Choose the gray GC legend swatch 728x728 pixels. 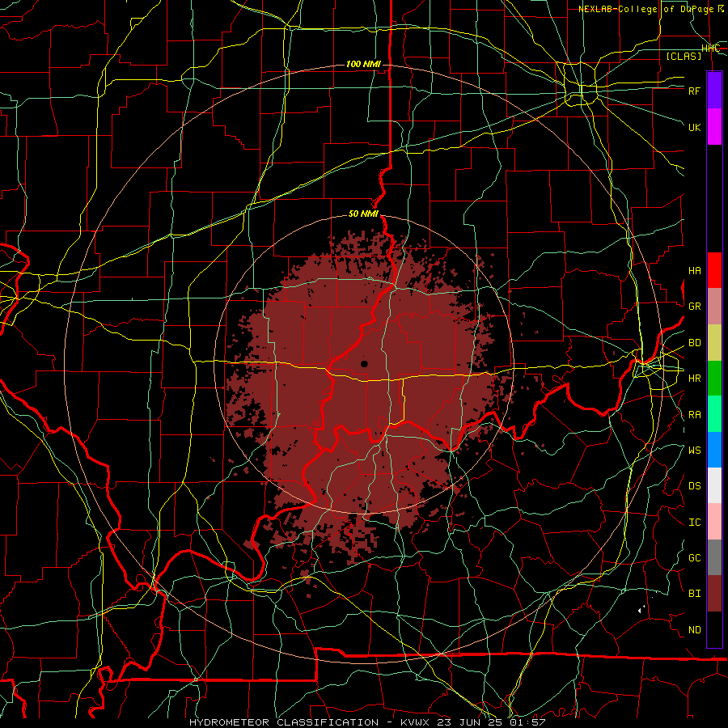tap(714, 557)
